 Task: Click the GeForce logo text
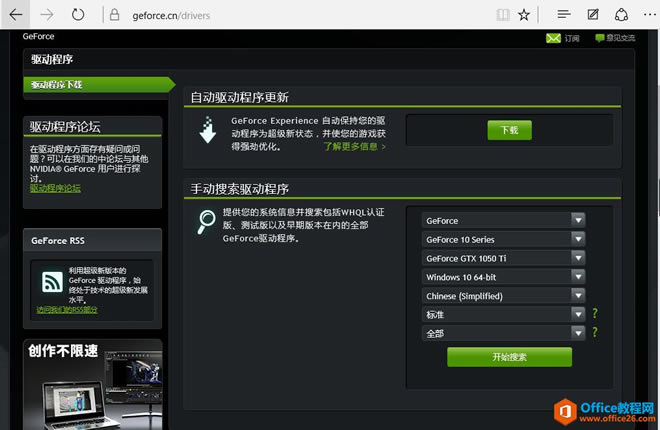coord(38,36)
